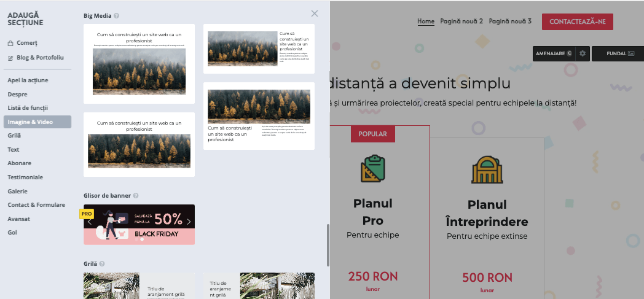Click the banner slider right arrow
Screen dimensions: 644x299
coord(189,222)
